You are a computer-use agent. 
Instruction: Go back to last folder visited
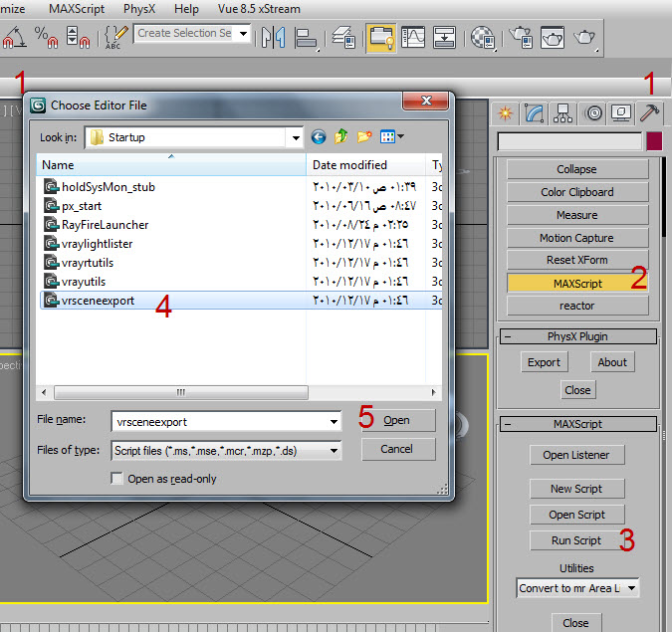(x=319, y=137)
